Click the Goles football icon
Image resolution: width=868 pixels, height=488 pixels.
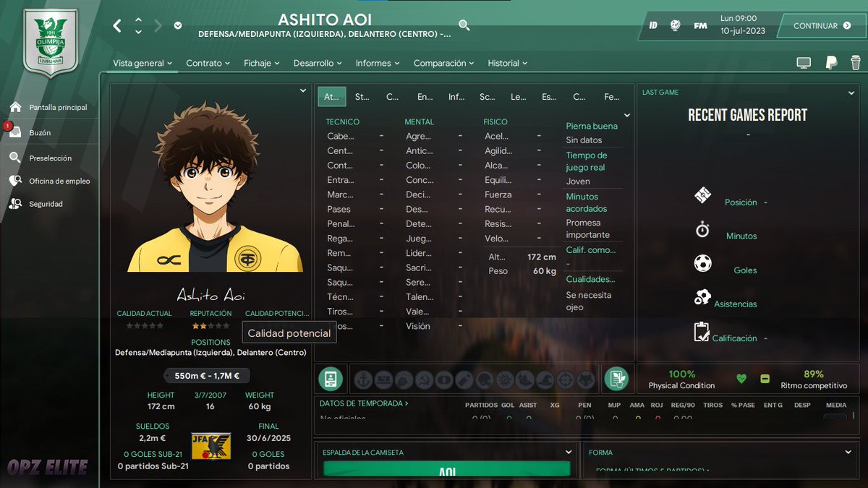(x=702, y=263)
